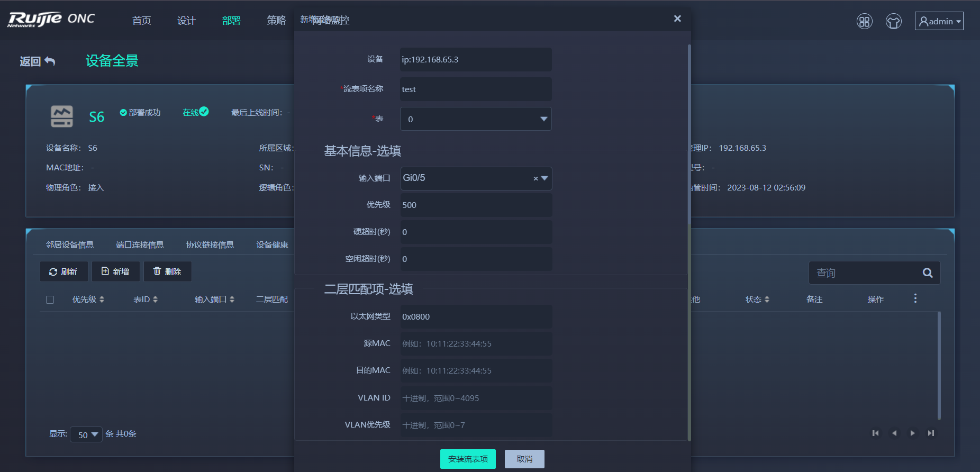Click the 删除 delete button
Viewport: 980px width, 472px height.
coord(167,271)
